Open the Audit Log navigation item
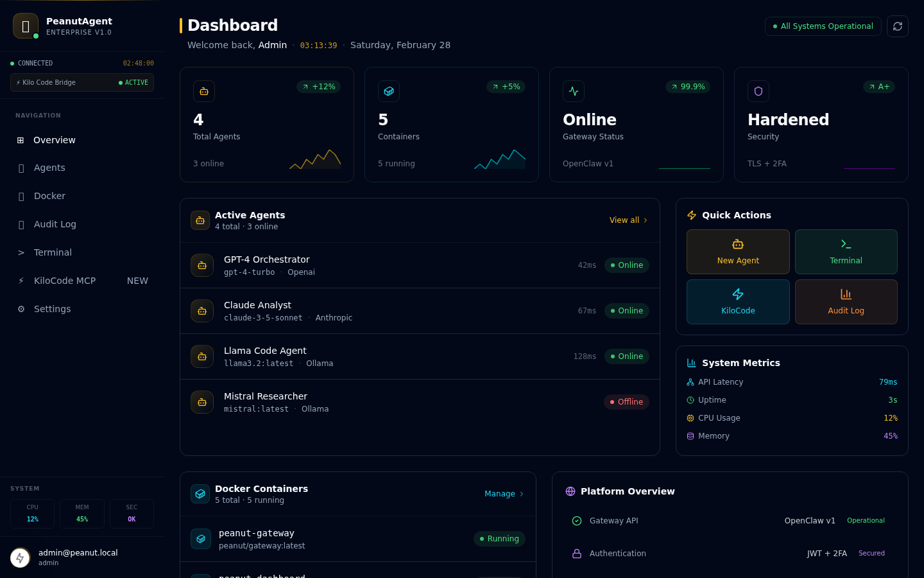 [x=55, y=224]
